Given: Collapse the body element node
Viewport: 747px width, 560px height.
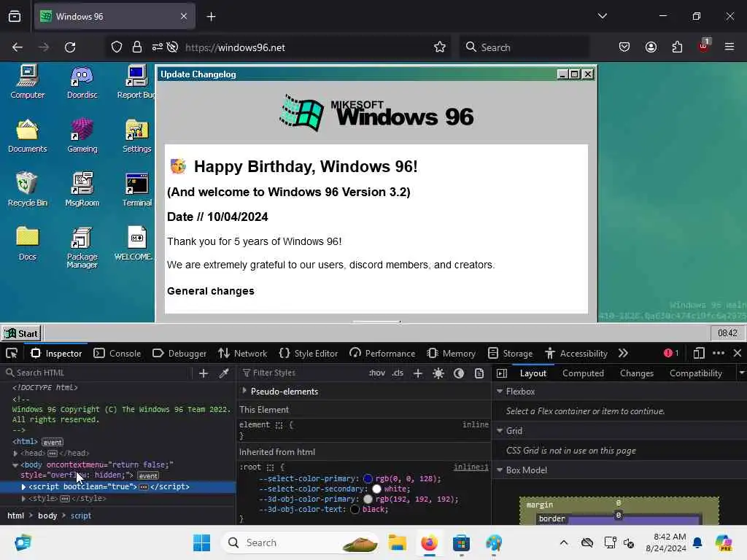Looking at the screenshot, I should tap(15, 464).
